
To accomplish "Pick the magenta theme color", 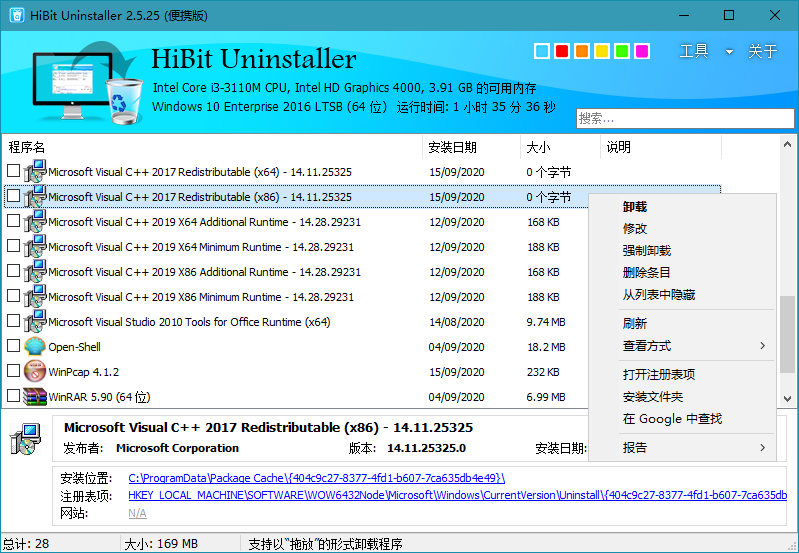I will [x=642, y=51].
